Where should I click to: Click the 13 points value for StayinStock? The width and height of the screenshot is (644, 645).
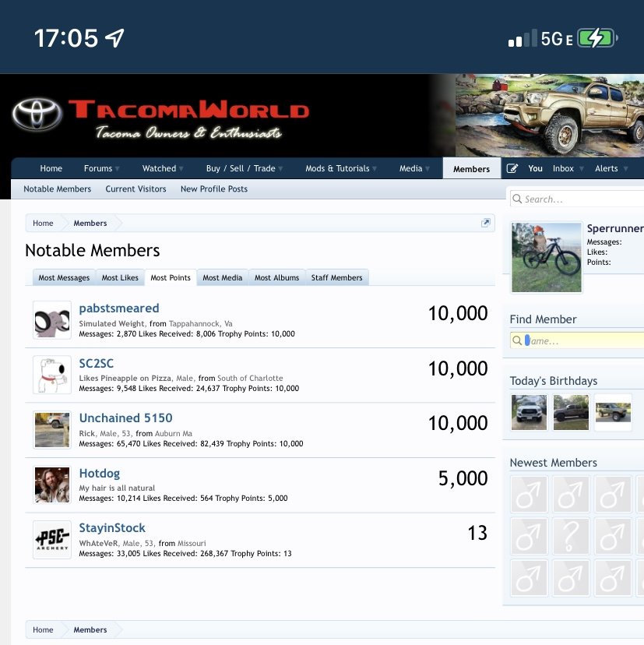pos(477,533)
